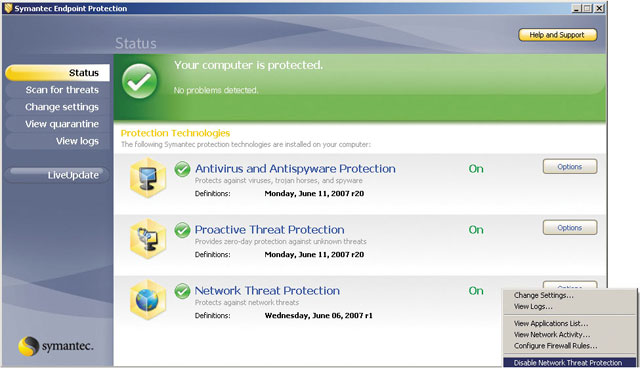Click the On status for Antivirus and Antispyware
Screen dimensions: 640x368
tap(476, 169)
